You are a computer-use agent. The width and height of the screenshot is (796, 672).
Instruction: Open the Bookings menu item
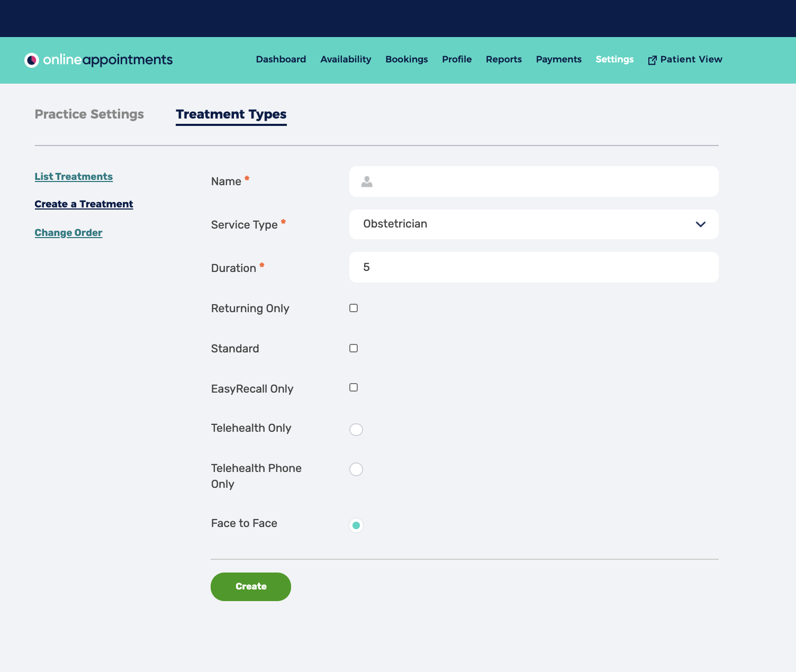pyautogui.click(x=406, y=59)
